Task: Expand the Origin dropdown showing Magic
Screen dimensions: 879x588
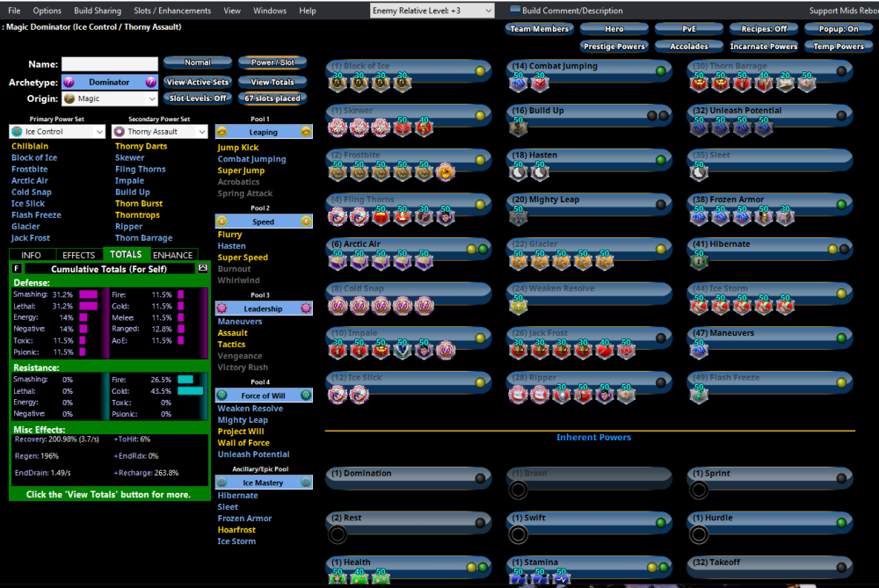Action: click(x=110, y=98)
